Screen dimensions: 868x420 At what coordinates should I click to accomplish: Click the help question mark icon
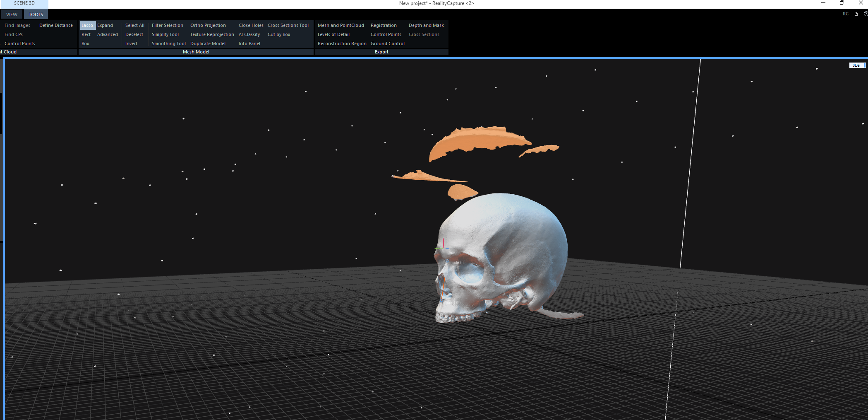[x=865, y=14]
